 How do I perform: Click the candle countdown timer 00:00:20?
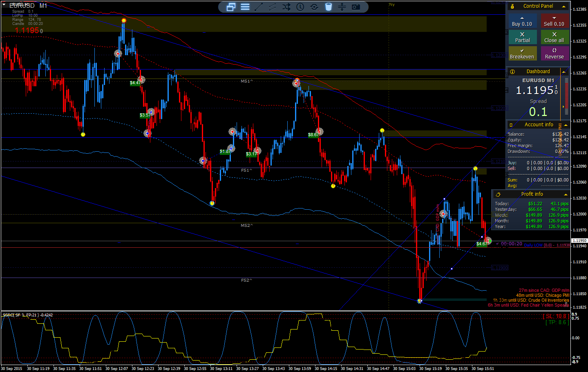click(x=511, y=244)
